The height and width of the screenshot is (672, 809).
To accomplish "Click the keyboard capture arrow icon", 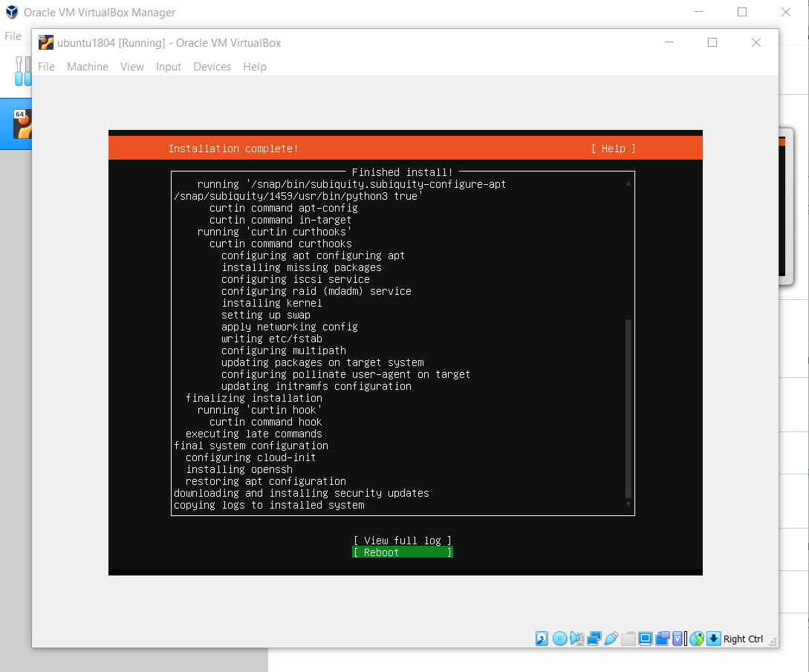I will (x=713, y=639).
